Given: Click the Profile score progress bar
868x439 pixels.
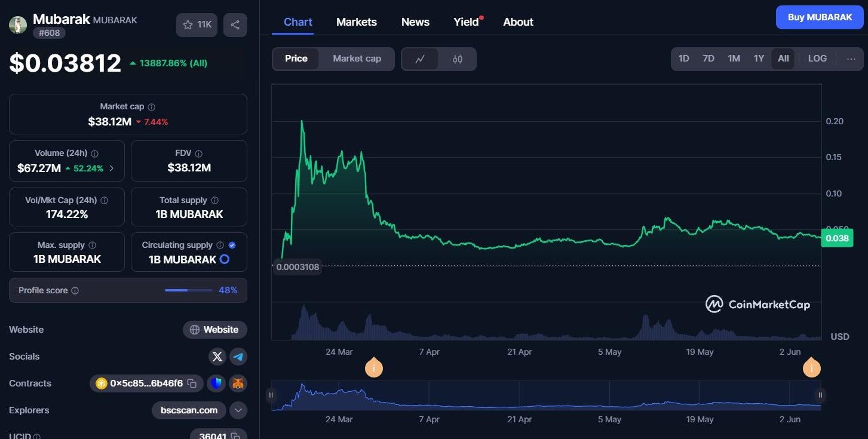Looking at the screenshot, I should [x=189, y=290].
